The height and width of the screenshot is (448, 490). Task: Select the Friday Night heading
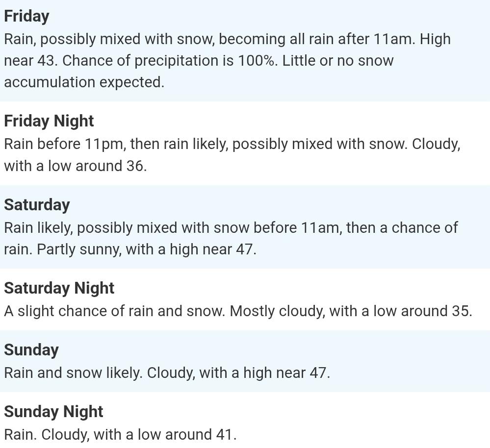(49, 121)
